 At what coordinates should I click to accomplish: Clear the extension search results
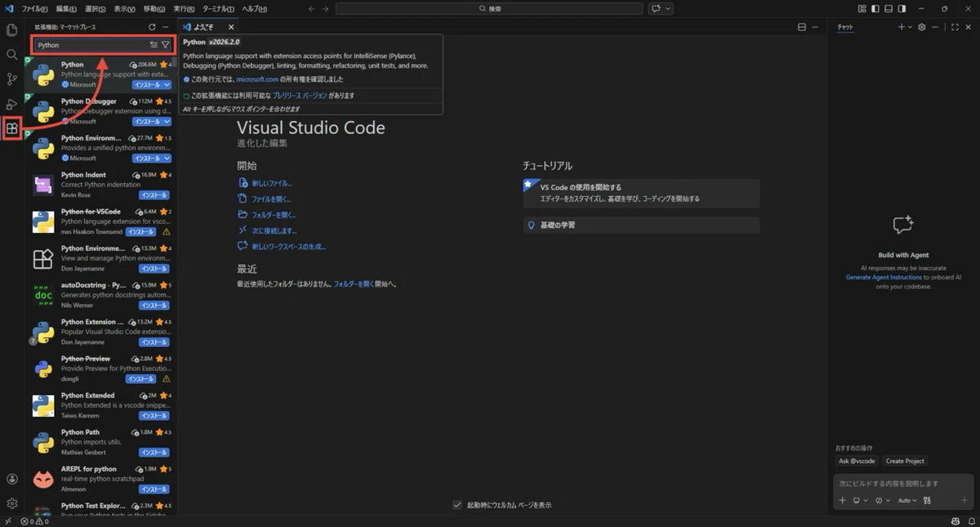[x=154, y=45]
